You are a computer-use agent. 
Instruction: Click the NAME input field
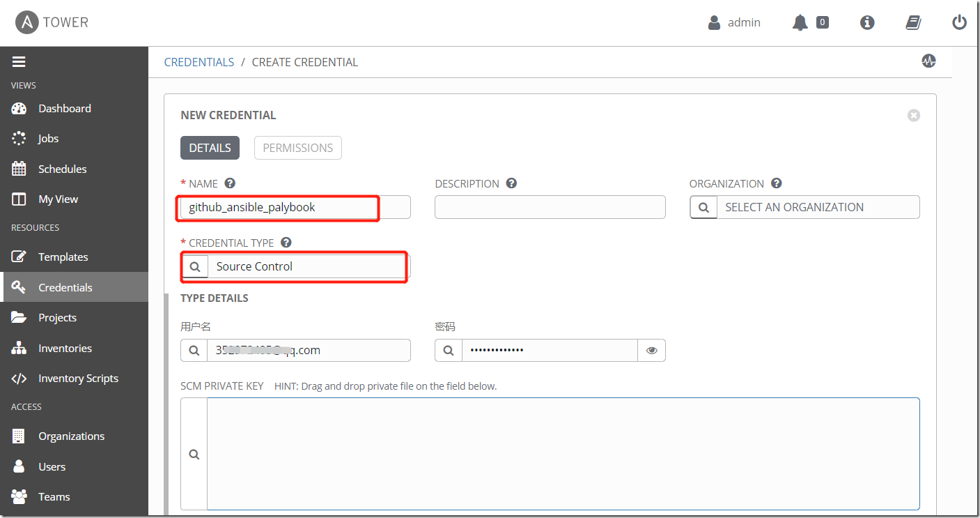tap(295, 207)
